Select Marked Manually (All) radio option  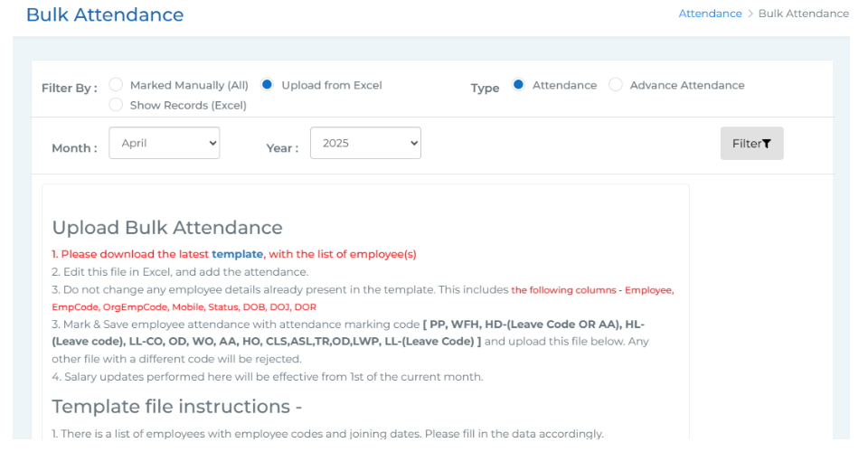[116, 85]
